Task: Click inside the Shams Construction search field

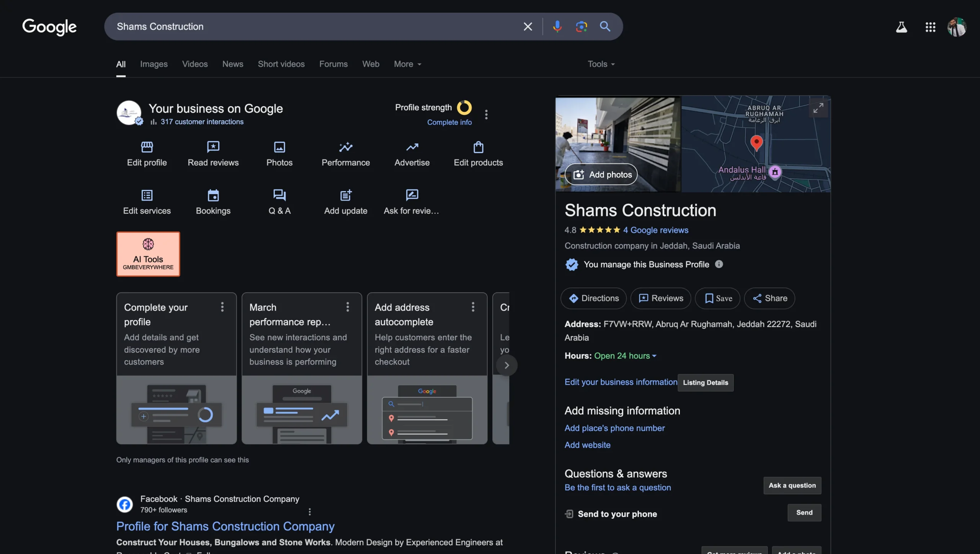Action: click(314, 26)
